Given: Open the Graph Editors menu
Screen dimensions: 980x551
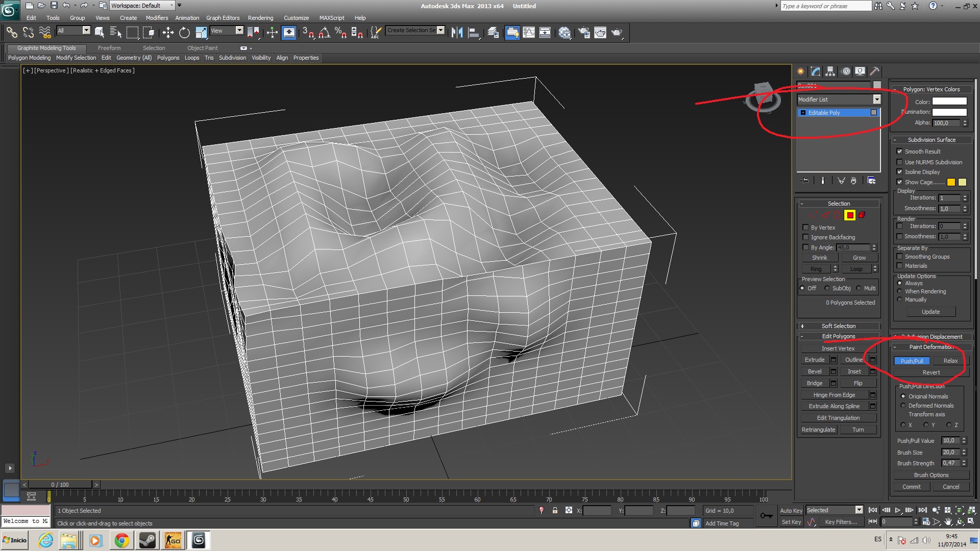Looking at the screenshot, I should click(223, 18).
